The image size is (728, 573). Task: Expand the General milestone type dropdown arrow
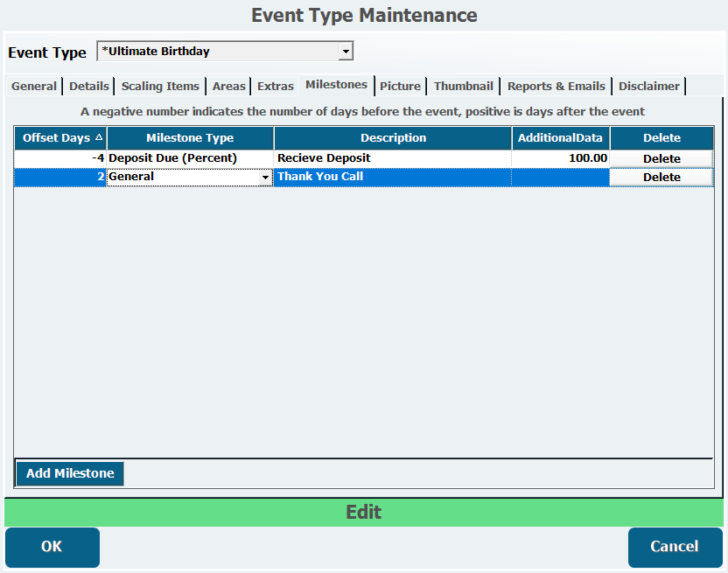266,178
